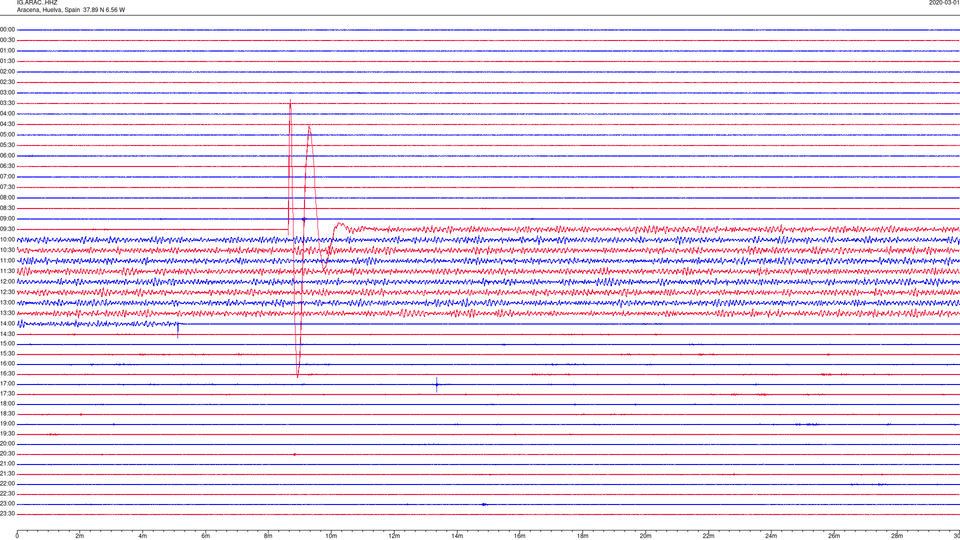Click the 24m axis tick label
The height and width of the screenshot is (540, 960).
pos(771,536)
